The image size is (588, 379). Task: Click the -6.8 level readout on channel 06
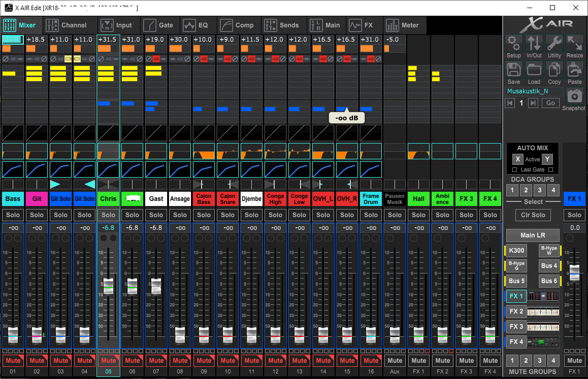pyautogui.click(x=132, y=227)
